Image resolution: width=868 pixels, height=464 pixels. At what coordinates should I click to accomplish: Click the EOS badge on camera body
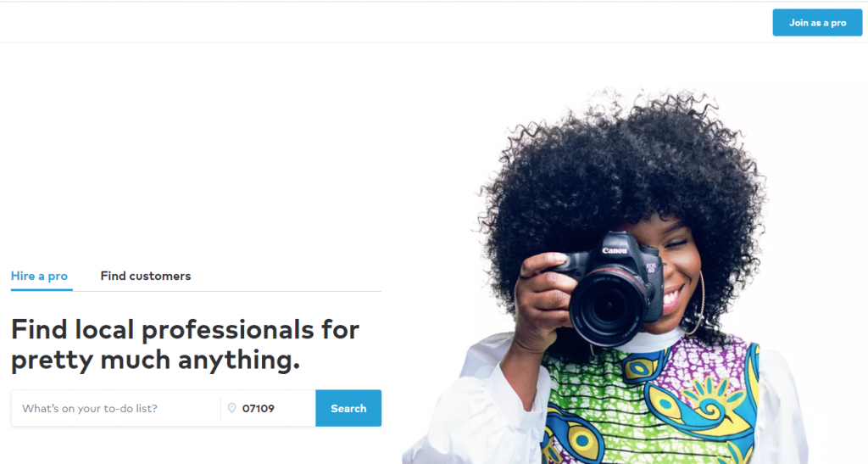(651, 269)
